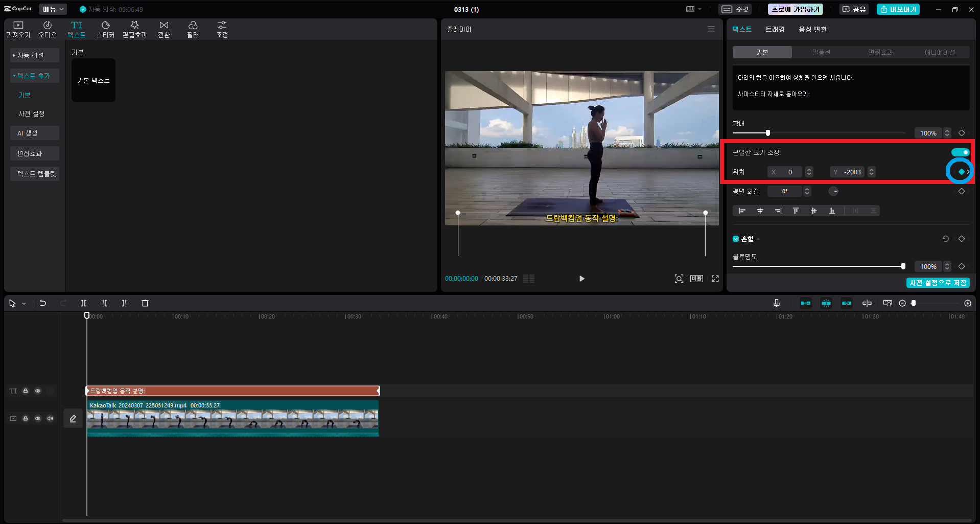Click the X position stepper arrows
Viewport: 980px width, 524px height.
[x=809, y=172]
